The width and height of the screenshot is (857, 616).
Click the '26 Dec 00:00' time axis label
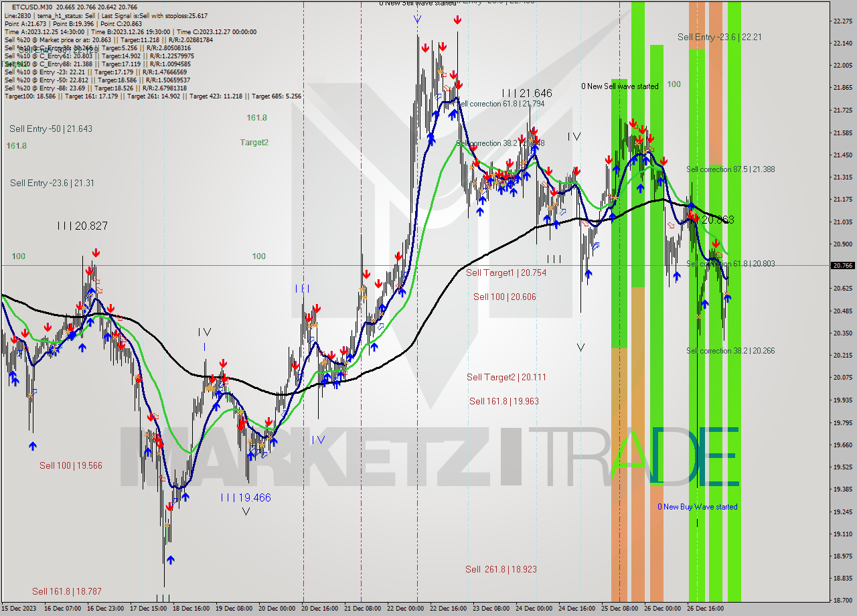pyautogui.click(x=663, y=609)
